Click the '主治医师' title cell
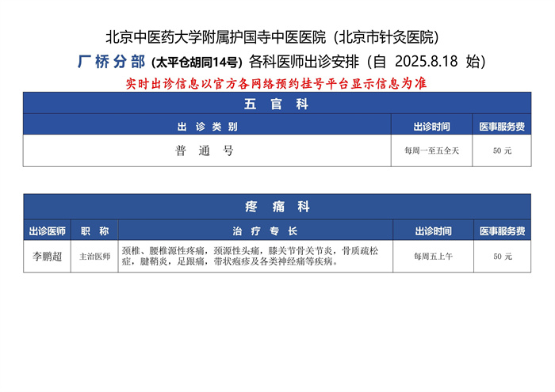 [94, 257]
